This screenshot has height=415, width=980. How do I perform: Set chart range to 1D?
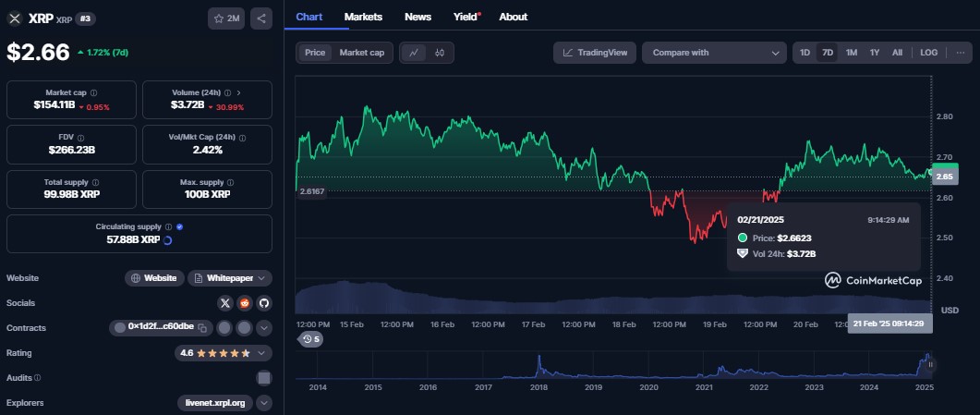(805, 53)
